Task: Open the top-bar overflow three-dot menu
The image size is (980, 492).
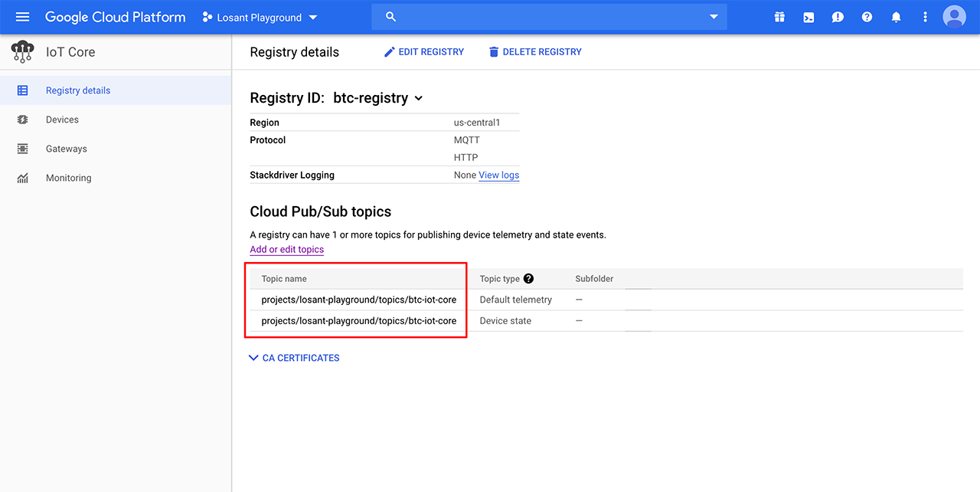Action: click(x=925, y=17)
